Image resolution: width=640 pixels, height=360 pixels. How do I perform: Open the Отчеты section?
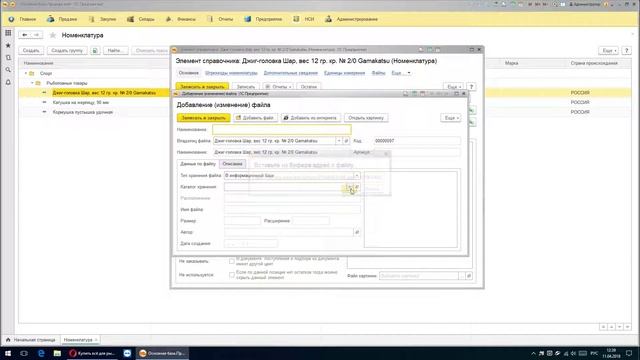(x=220, y=19)
